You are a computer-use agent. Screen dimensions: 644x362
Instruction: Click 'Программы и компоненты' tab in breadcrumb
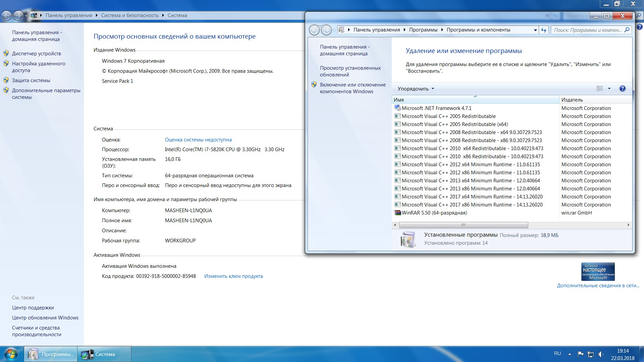pyautogui.click(x=479, y=29)
